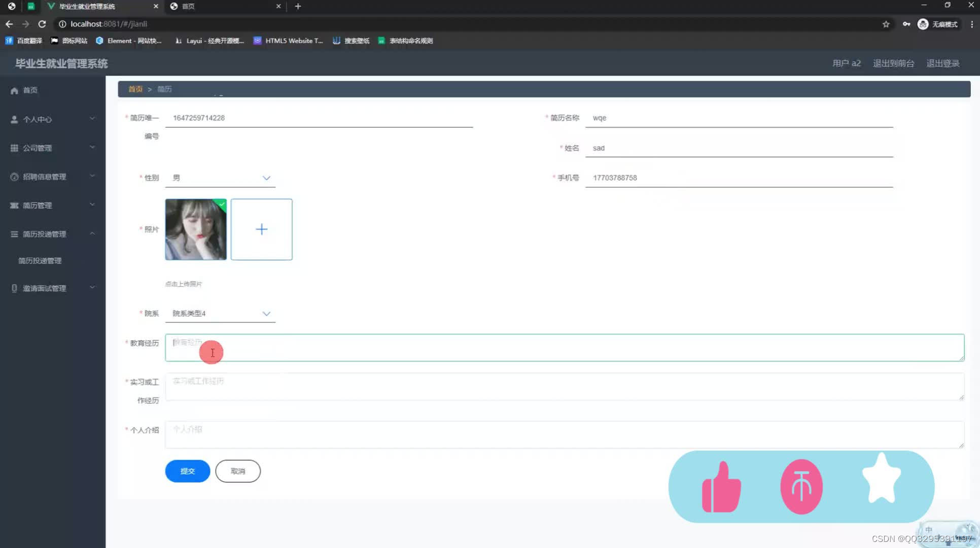
Task: Click the pink thumbs-up like icon
Action: pyautogui.click(x=721, y=487)
